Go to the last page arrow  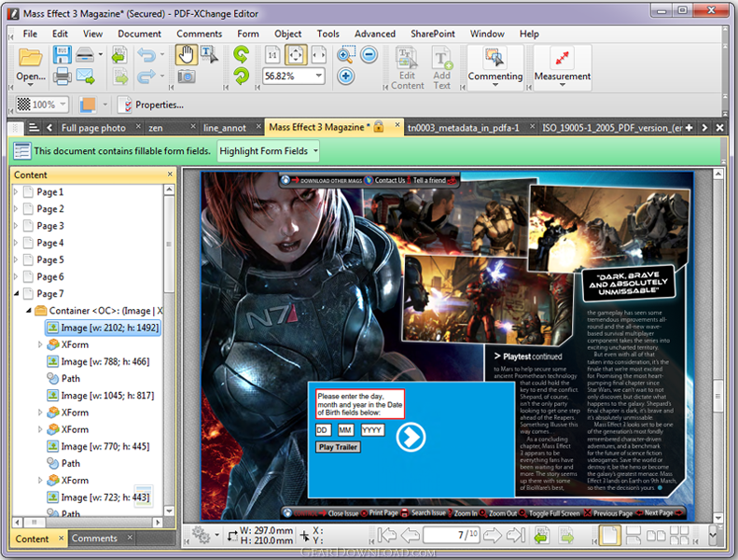516,536
